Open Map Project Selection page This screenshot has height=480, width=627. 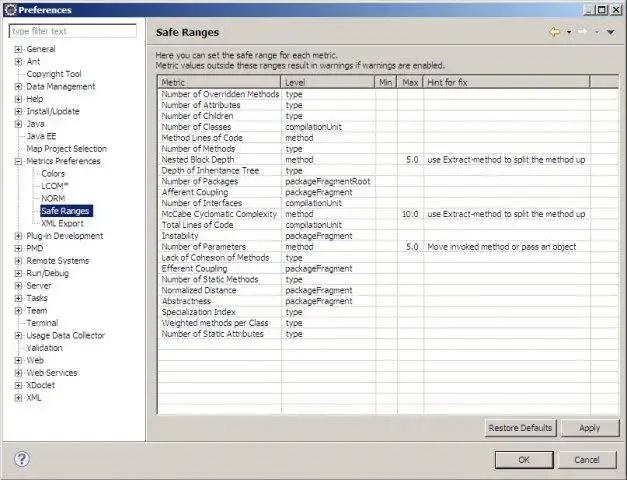(66, 149)
